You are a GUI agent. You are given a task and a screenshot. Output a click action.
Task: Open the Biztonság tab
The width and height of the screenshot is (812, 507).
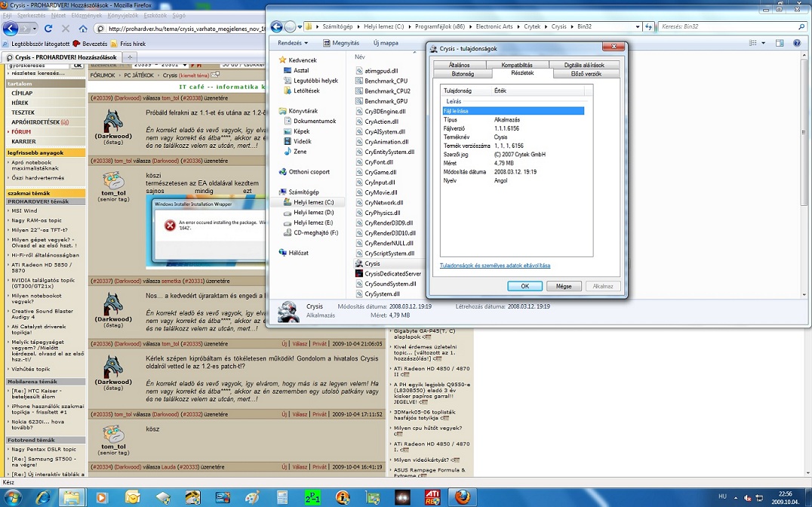[x=463, y=73]
